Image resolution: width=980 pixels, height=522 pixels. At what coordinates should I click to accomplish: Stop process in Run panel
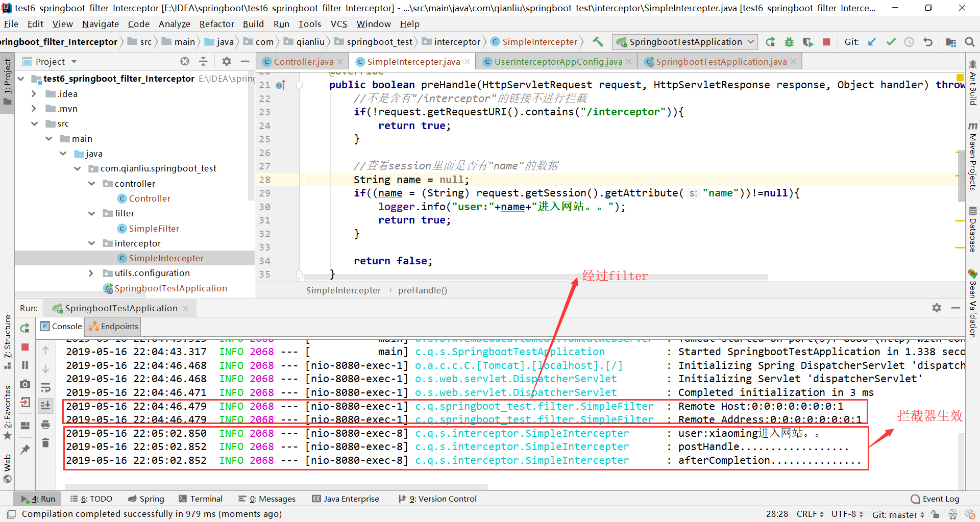(x=25, y=347)
